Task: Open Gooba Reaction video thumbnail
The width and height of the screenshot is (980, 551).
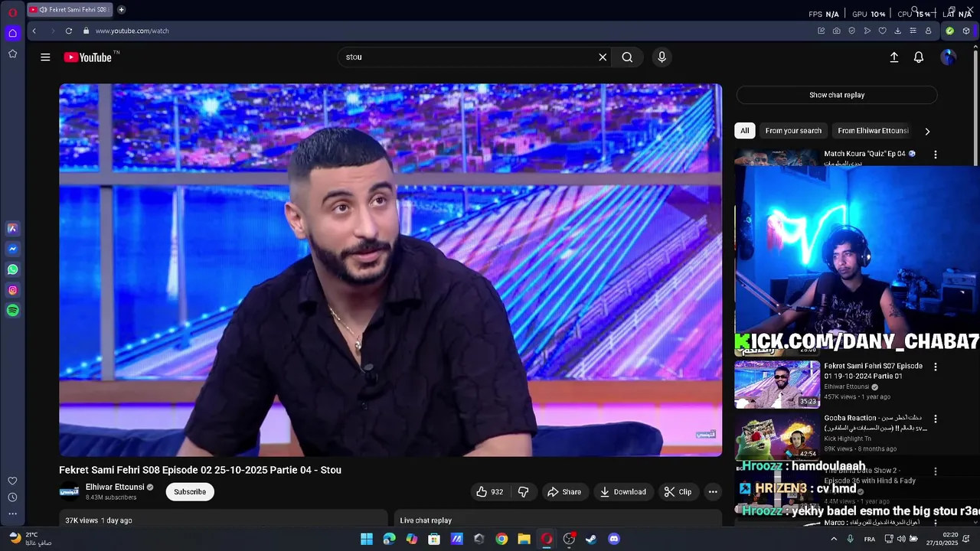Action: tap(777, 438)
